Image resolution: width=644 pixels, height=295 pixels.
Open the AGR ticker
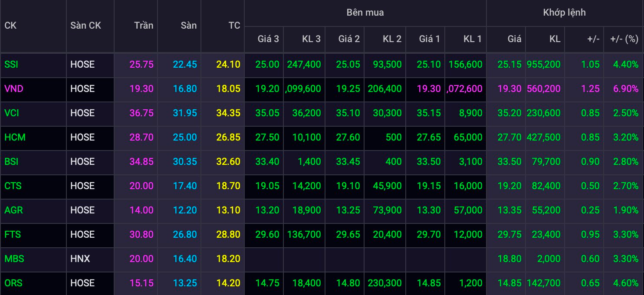coord(13,210)
